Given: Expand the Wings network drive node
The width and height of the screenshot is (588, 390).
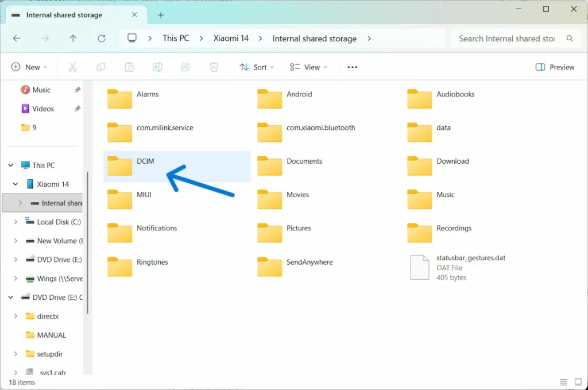Looking at the screenshot, I should (x=16, y=278).
